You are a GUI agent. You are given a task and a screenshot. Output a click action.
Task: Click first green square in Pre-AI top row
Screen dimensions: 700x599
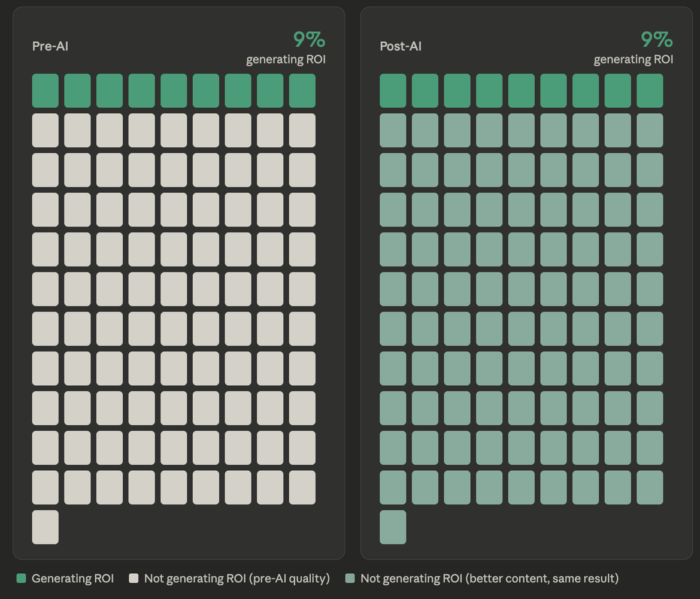(45, 90)
